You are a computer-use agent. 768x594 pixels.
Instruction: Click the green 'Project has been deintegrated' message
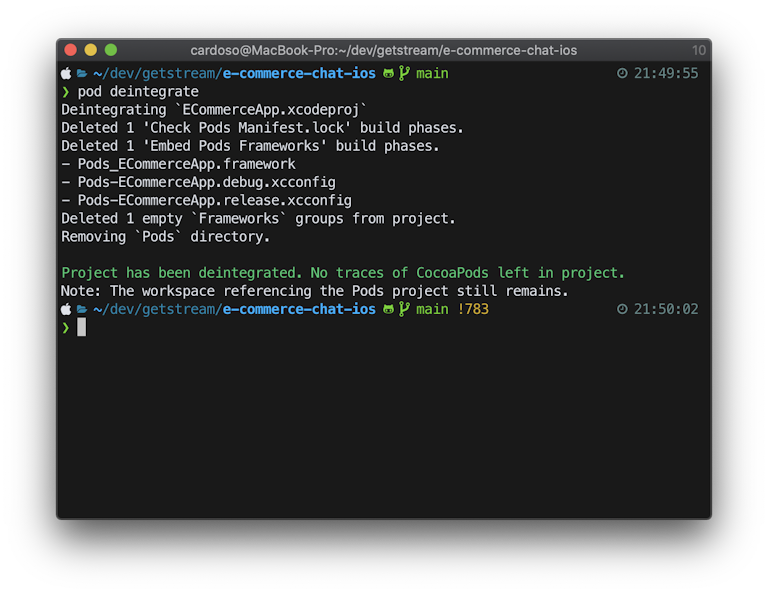(343, 273)
